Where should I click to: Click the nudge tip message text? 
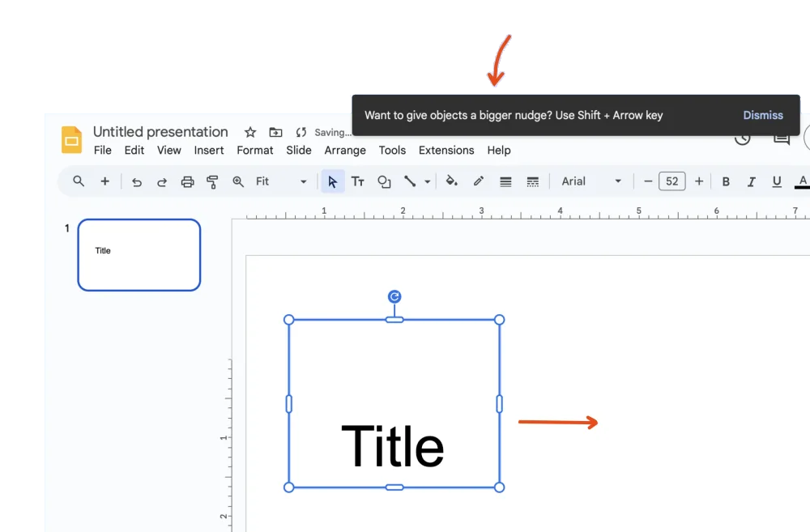click(x=514, y=115)
